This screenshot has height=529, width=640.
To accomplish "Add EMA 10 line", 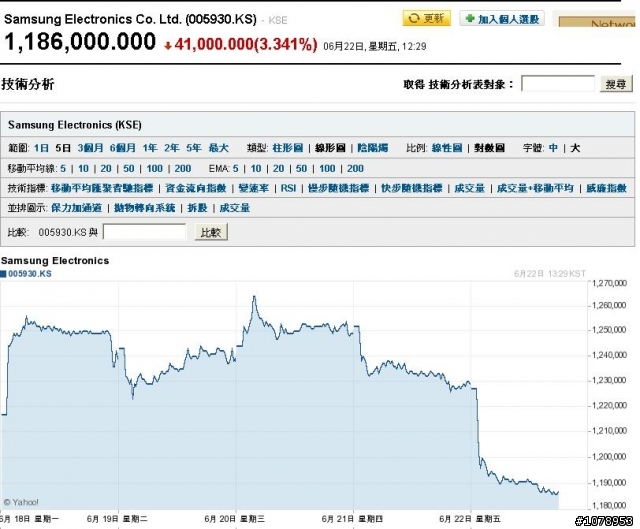I will click(x=256, y=169).
